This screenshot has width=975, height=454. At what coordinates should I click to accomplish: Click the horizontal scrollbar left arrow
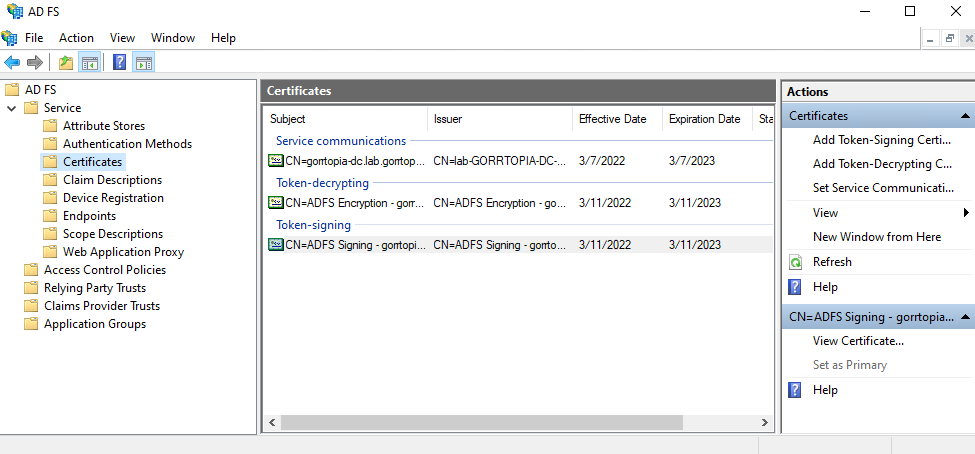click(272, 423)
